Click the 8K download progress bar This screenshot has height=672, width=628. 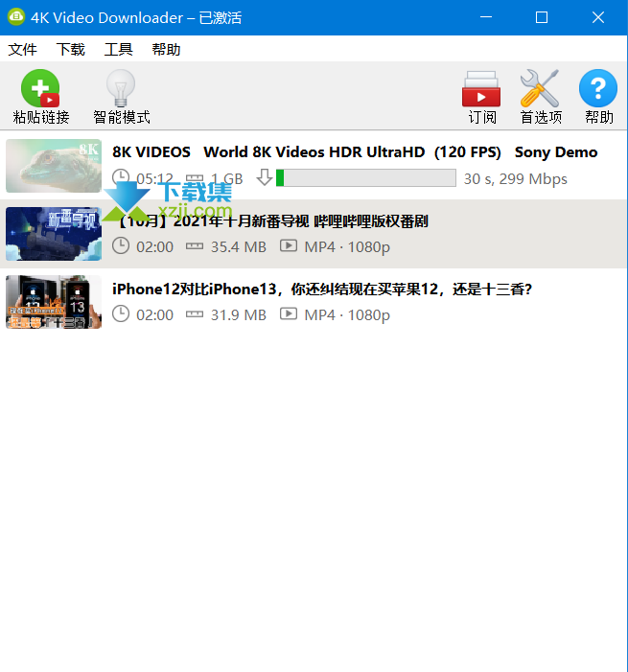[366, 178]
